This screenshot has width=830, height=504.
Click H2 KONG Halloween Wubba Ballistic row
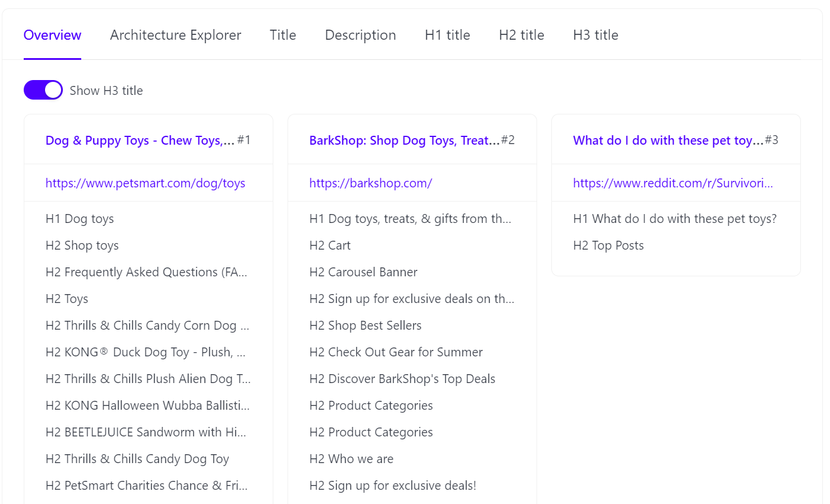click(148, 406)
